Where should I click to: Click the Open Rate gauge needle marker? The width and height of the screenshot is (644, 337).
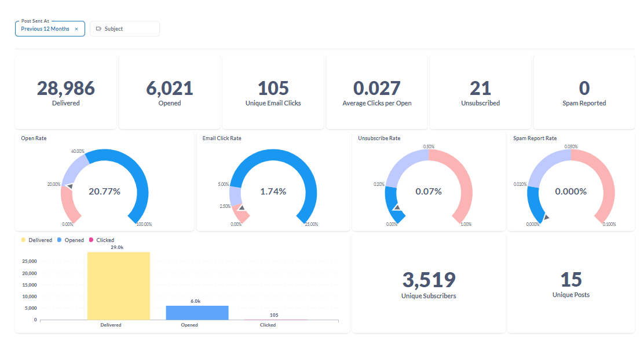point(69,186)
